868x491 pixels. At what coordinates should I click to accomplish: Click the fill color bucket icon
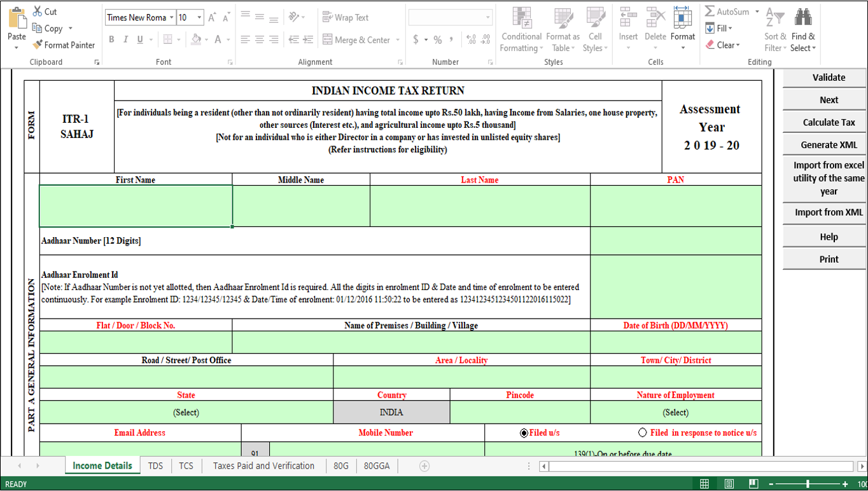click(x=196, y=39)
